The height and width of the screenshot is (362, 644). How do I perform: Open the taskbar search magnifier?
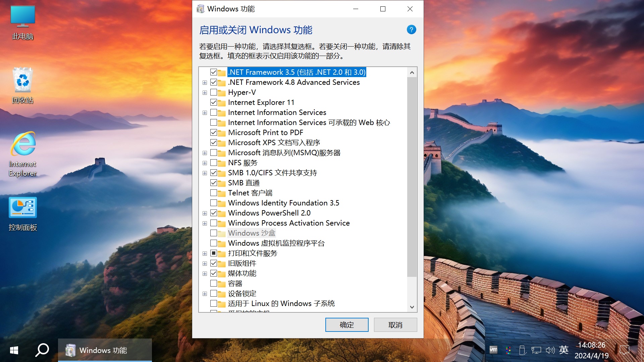(x=42, y=350)
